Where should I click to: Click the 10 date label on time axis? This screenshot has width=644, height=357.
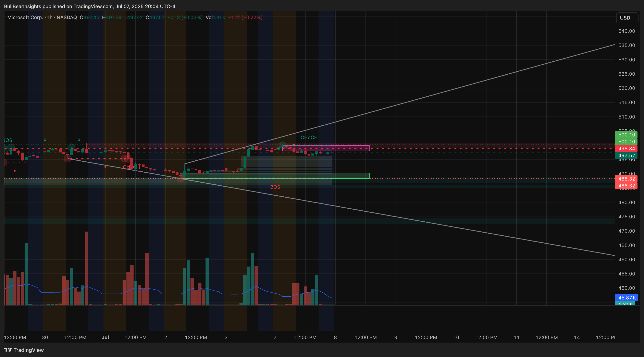tap(456, 337)
